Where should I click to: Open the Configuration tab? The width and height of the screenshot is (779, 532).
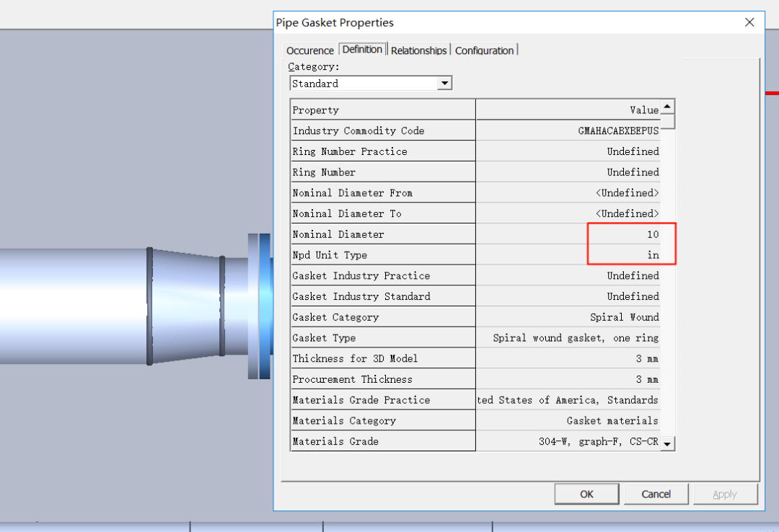click(x=485, y=50)
